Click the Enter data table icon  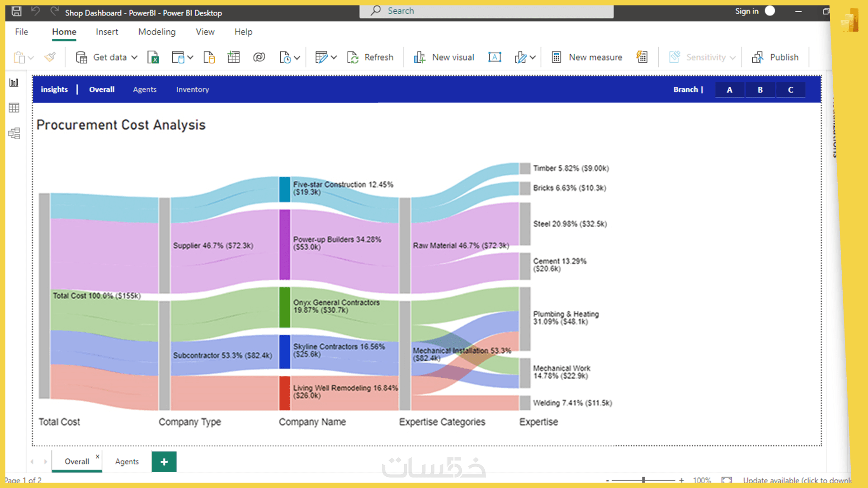click(234, 57)
